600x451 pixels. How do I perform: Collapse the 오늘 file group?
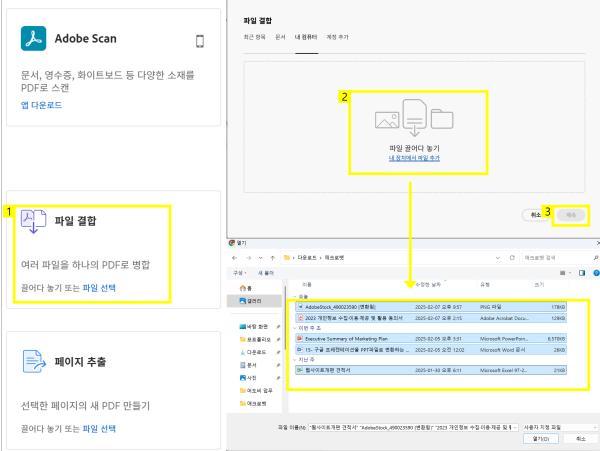click(294, 296)
